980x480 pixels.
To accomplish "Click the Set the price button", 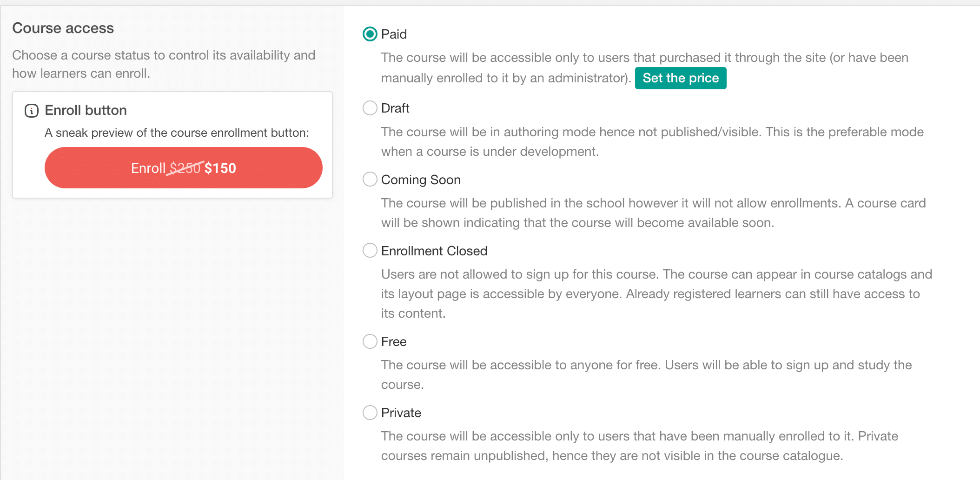I will 681,78.
